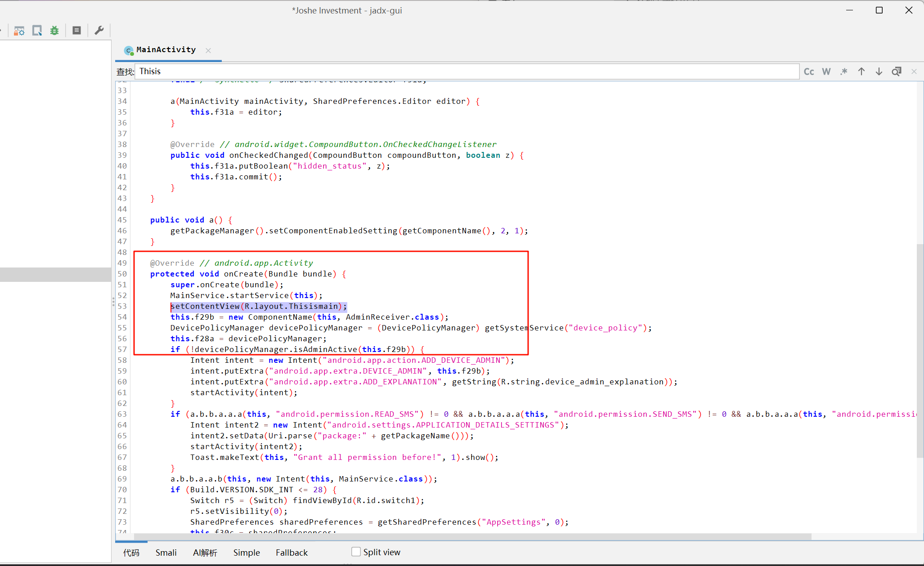Screen dimensions: 924x566
Task: Switch to the Simple tab
Action: [x=247, y=553]
